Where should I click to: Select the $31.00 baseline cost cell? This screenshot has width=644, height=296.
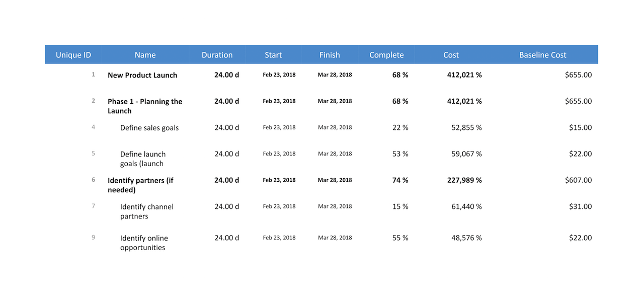click(x=580, y=206)
